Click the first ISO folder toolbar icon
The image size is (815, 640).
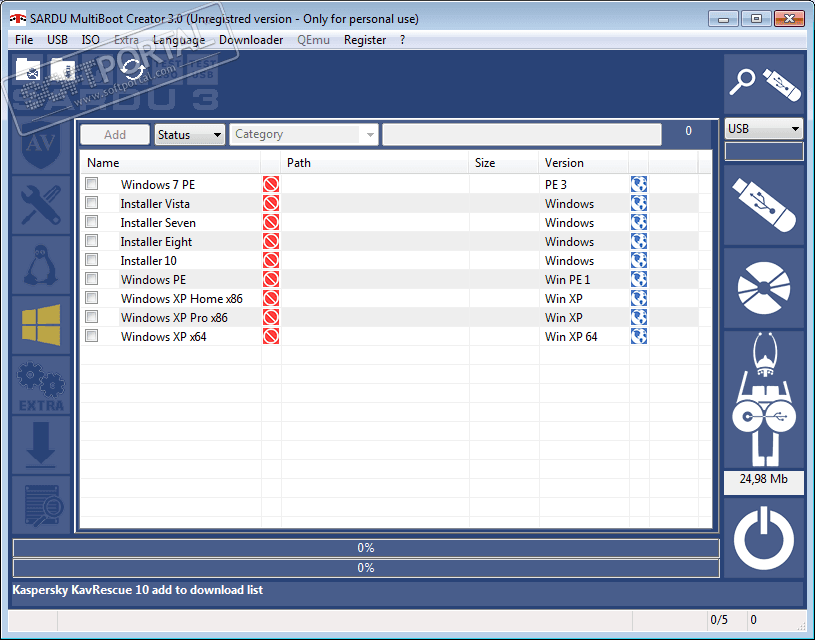(28, 69)
